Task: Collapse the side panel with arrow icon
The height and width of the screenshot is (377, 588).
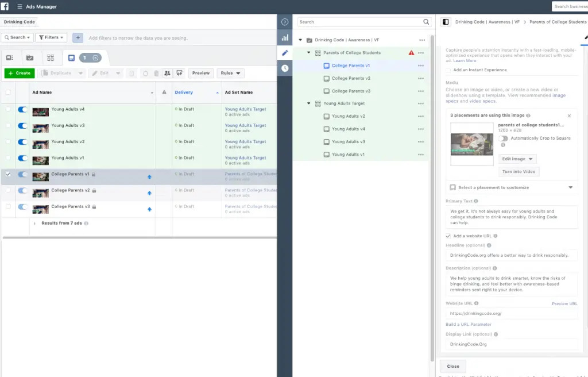Action: tap(285, 22)
